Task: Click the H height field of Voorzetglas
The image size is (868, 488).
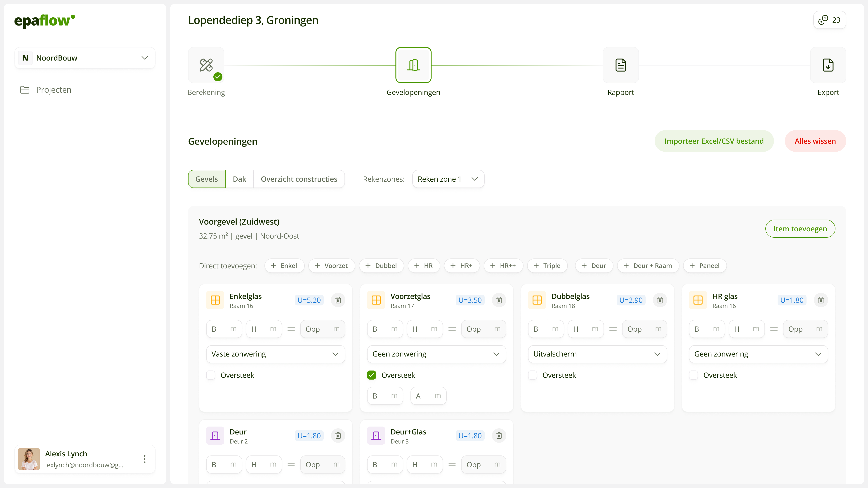Action: pos(425,329)
